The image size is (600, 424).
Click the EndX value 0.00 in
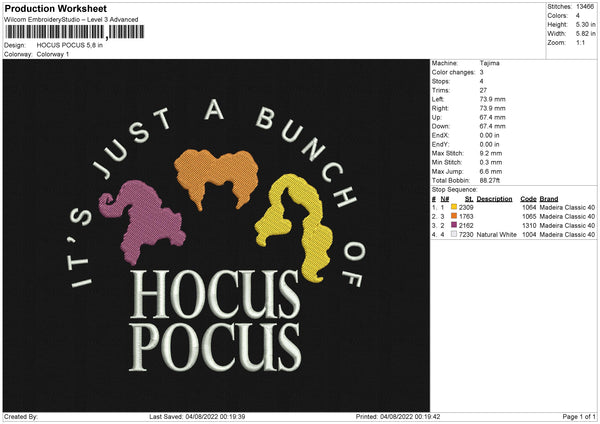click(x=489, y=135)
